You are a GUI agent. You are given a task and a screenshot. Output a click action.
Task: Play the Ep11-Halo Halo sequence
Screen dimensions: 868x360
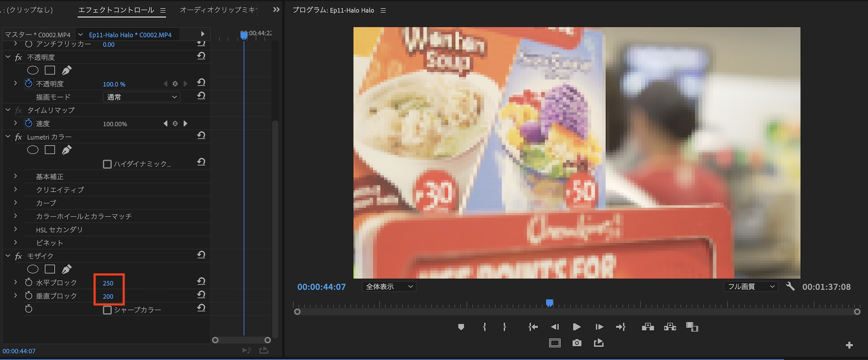pos(576,327)
